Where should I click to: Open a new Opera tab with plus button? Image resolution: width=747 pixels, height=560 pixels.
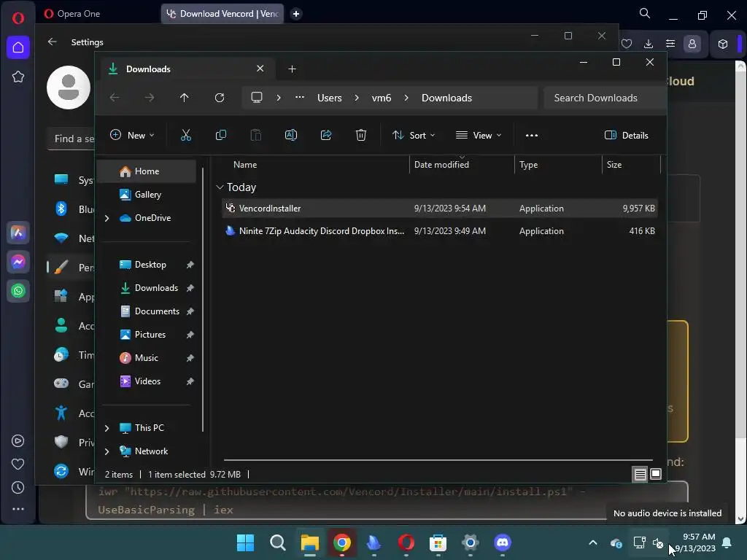pyautogui.click(x=296, y=14)
